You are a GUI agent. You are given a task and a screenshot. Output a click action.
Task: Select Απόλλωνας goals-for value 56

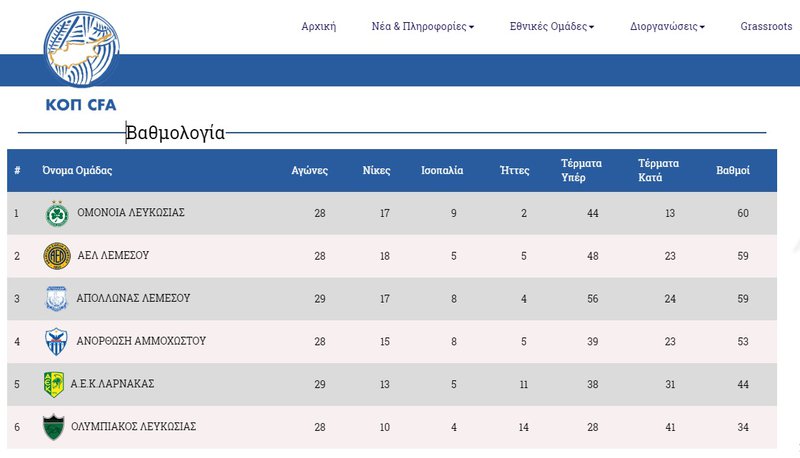pyautogui.click(x=592, y=299)
